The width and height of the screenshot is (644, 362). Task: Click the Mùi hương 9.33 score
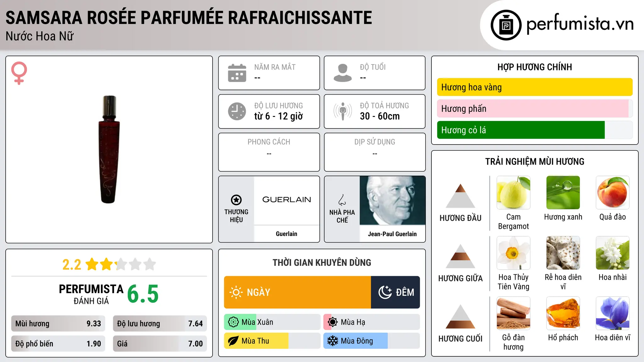[x=58, y=324]
